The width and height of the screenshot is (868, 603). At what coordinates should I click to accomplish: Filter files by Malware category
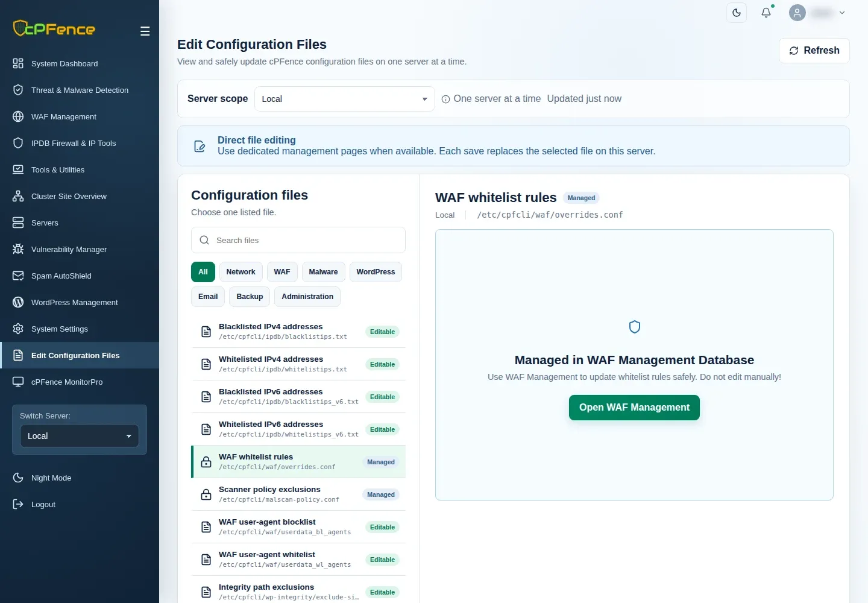click(323, 272)
